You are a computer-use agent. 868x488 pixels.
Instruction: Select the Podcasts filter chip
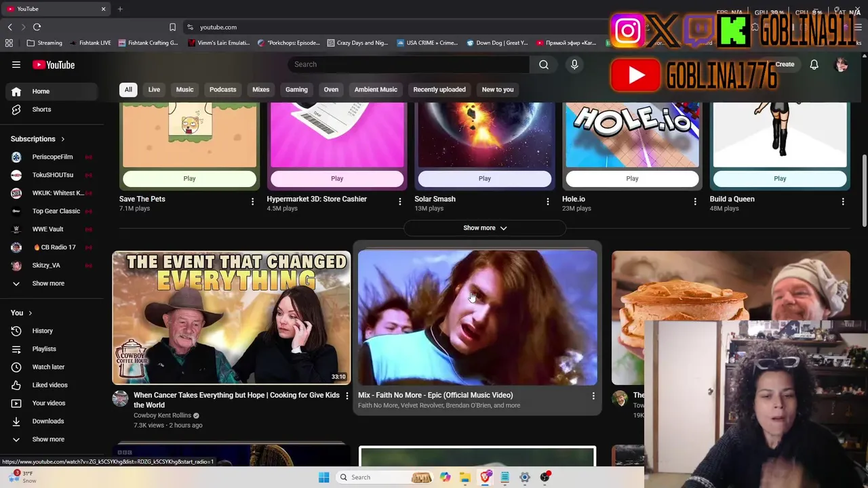point(222,89)
